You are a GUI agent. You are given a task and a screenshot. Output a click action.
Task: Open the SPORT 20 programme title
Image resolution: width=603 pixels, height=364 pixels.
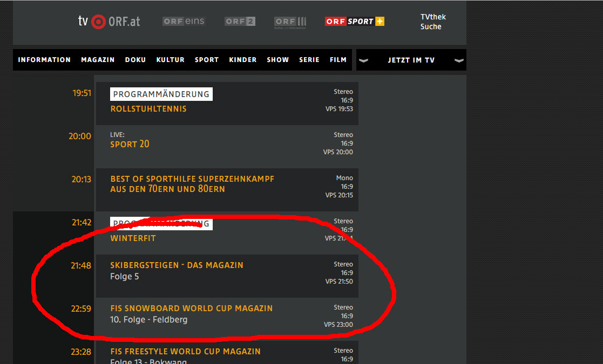(130, 145)
